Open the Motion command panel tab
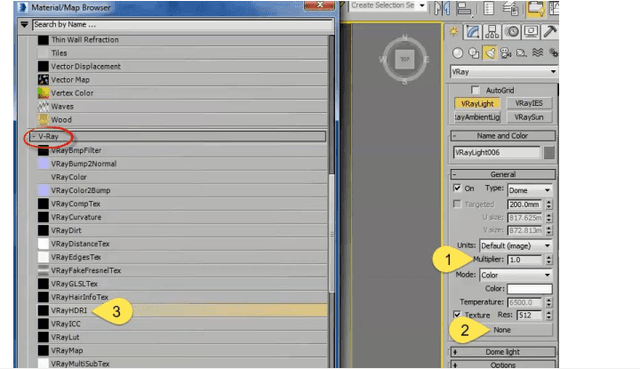This screenshot has width=640, height=369. [512, 31]
